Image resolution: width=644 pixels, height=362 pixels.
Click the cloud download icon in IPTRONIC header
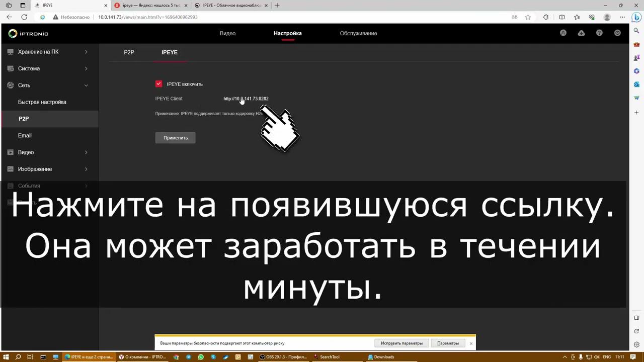tap(581, 33)
